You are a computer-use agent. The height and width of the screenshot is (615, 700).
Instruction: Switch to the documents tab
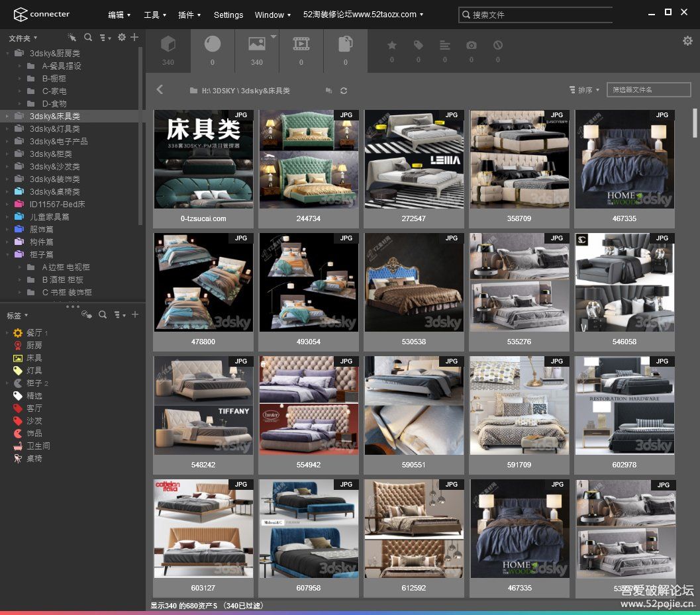346,50
